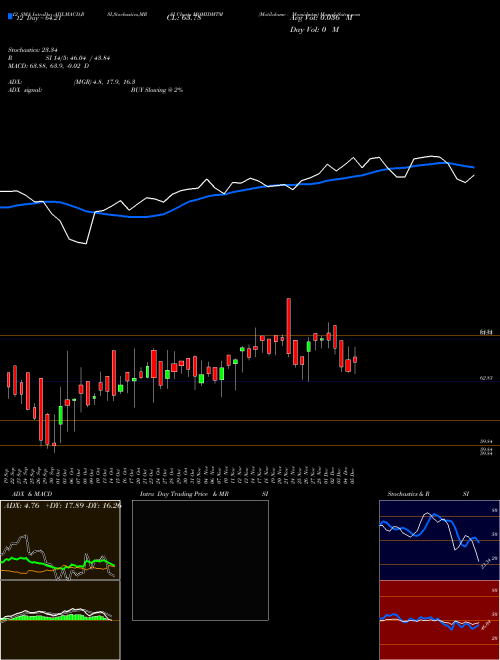Open the blue Stochastics chart thumbnail
The width and height of the screenshot is (500, 660).
(x=439, y=540)
